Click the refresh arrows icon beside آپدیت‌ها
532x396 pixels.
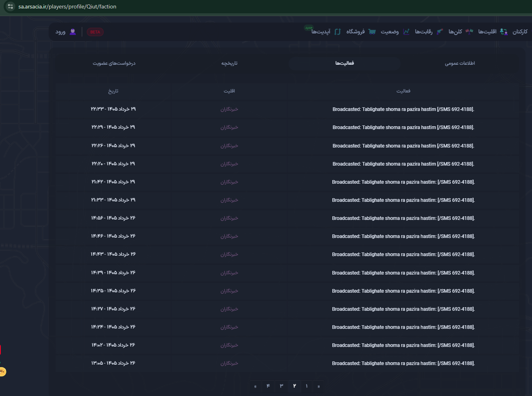[338, 32]
